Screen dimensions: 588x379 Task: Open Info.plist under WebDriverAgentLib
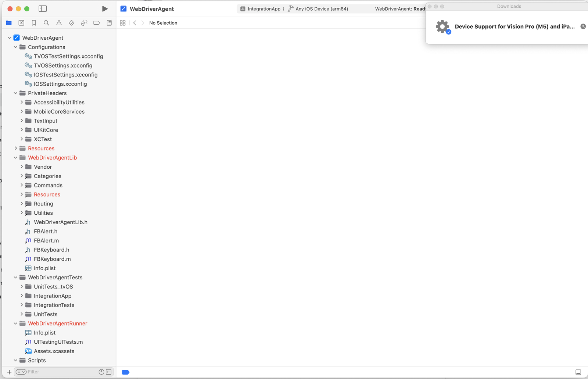pyautogui.click(x=40, y=268)
